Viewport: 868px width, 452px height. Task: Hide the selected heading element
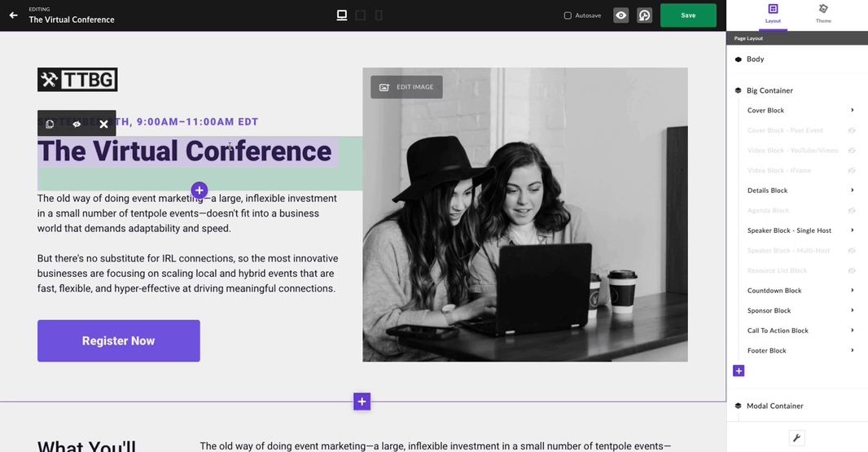pyautogui.click(x=77, y=124)
